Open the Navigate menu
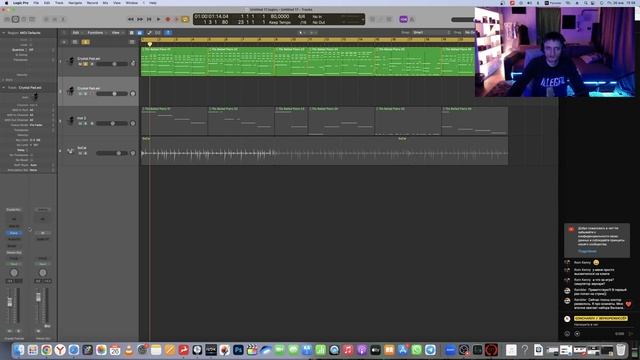The height and width of the screenshot is (360, 640). click(x=75, y=3)
